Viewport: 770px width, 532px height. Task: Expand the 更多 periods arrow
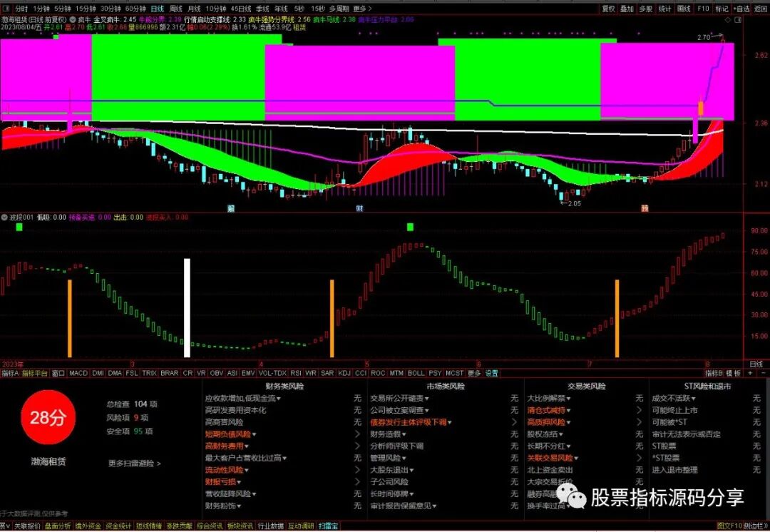363,9
